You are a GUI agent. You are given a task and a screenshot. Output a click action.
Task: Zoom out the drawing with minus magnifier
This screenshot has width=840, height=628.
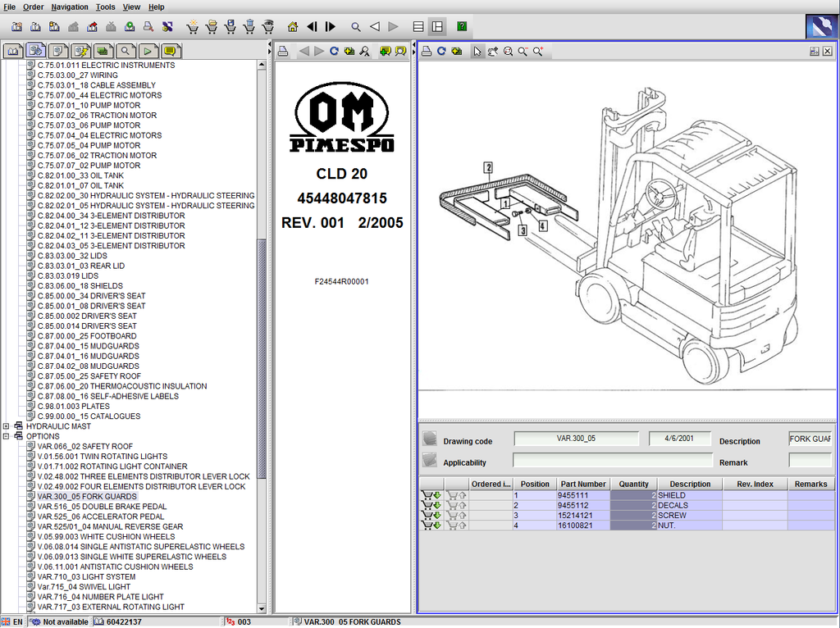[x=523, y=52]
